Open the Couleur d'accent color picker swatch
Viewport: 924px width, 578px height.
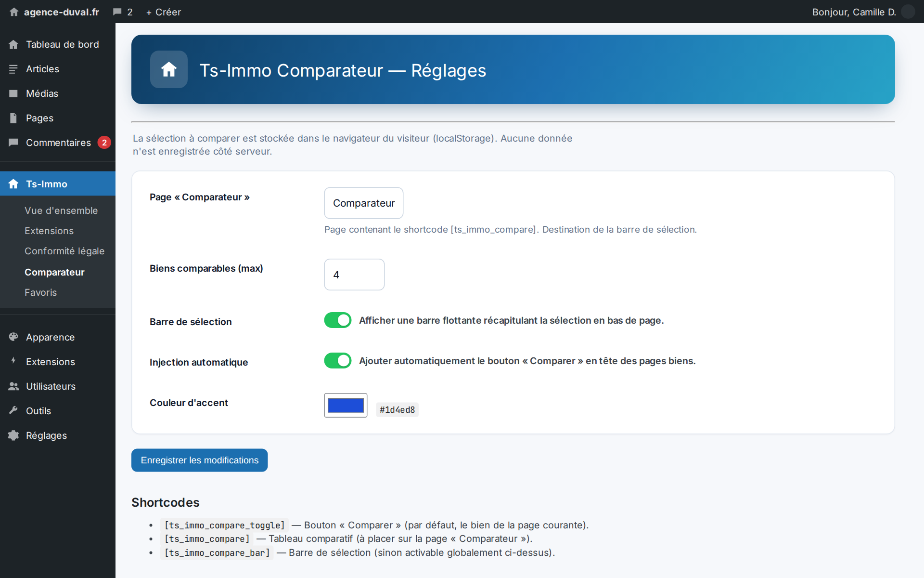pyautogui.click(x=346, y=406)
